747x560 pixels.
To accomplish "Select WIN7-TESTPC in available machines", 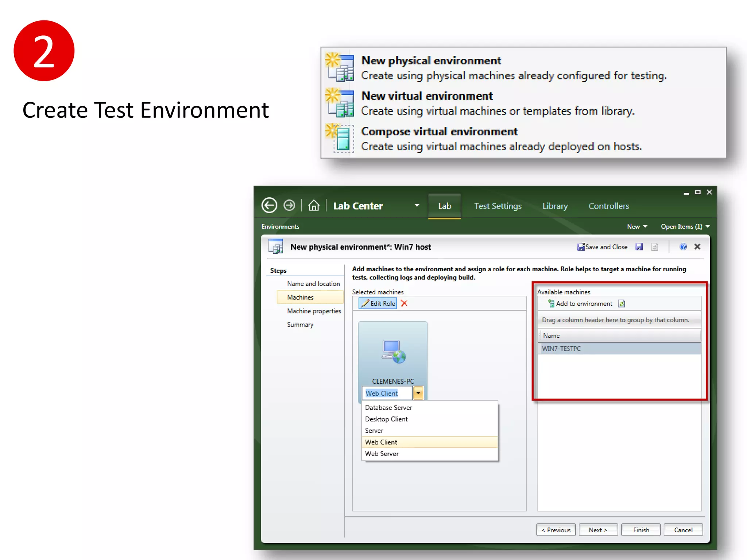I will (x=619, y=349).
